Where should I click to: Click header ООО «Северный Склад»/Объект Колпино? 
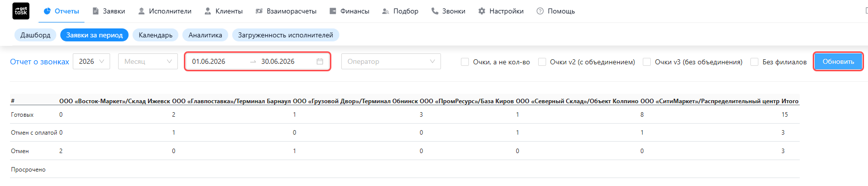coord(577,101)
